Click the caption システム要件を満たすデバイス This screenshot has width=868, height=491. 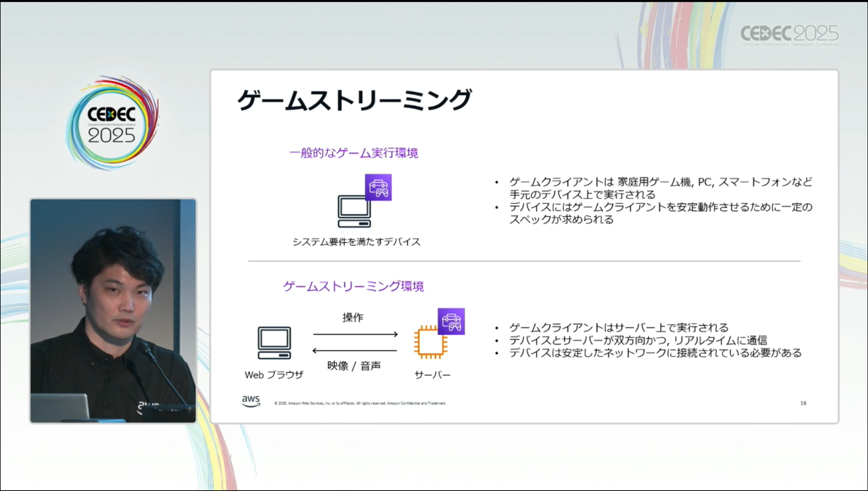(356, 242)
